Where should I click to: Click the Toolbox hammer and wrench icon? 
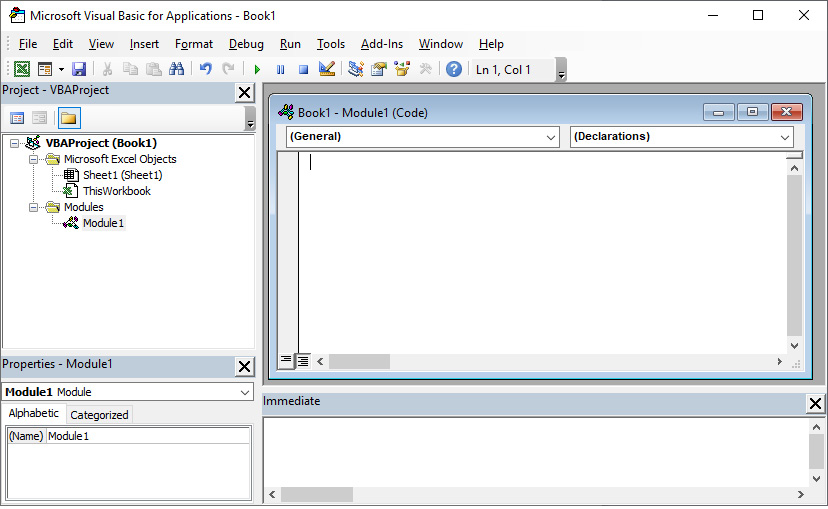coord(425,69)
